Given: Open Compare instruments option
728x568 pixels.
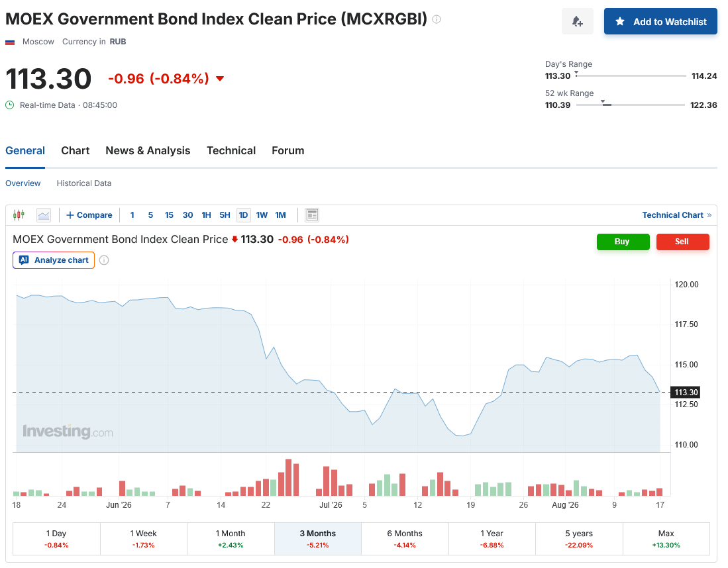Looking at the screenshot, I should (x=89, y=215).
